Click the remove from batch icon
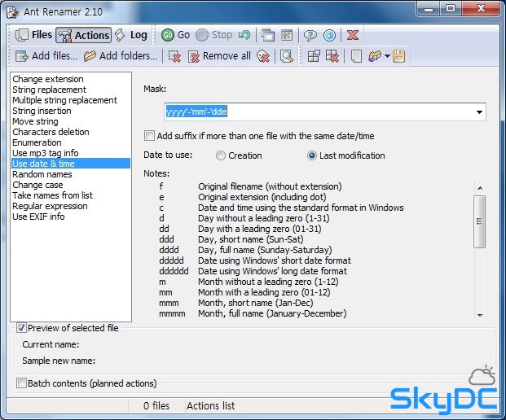This screenshot has width=506, height=420. click(332, 56)
